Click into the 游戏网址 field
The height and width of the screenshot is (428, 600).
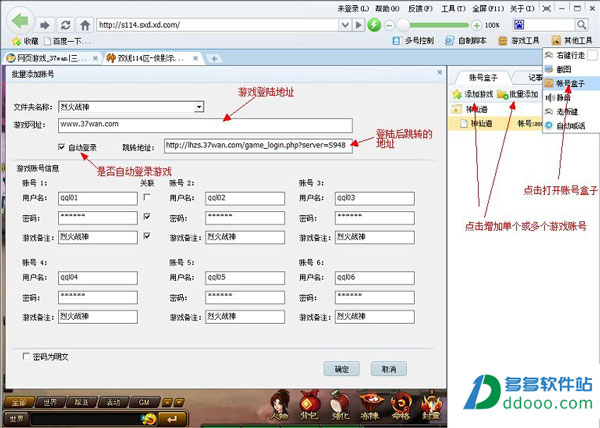(x=205, y=125)
